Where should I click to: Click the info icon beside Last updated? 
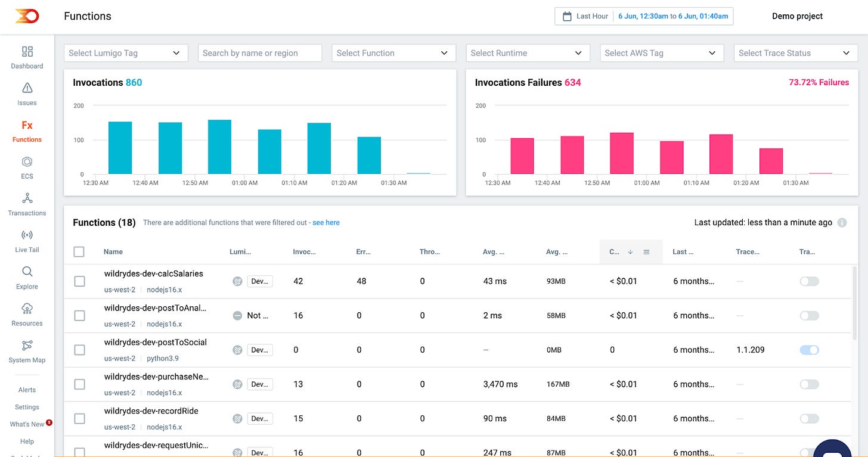(842, 223)
